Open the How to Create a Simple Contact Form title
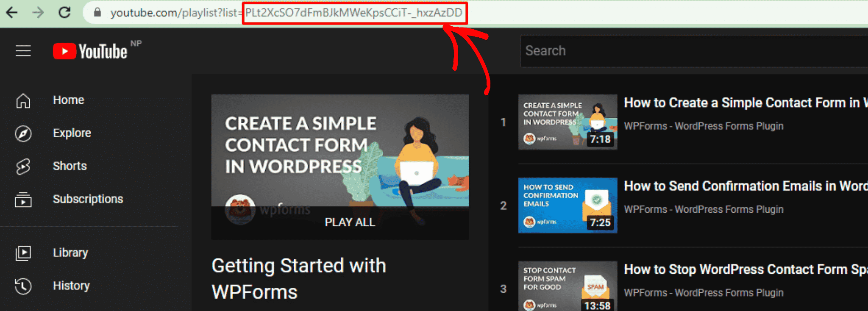This screenshot has width=868, height=311. [x=746, y=103]
